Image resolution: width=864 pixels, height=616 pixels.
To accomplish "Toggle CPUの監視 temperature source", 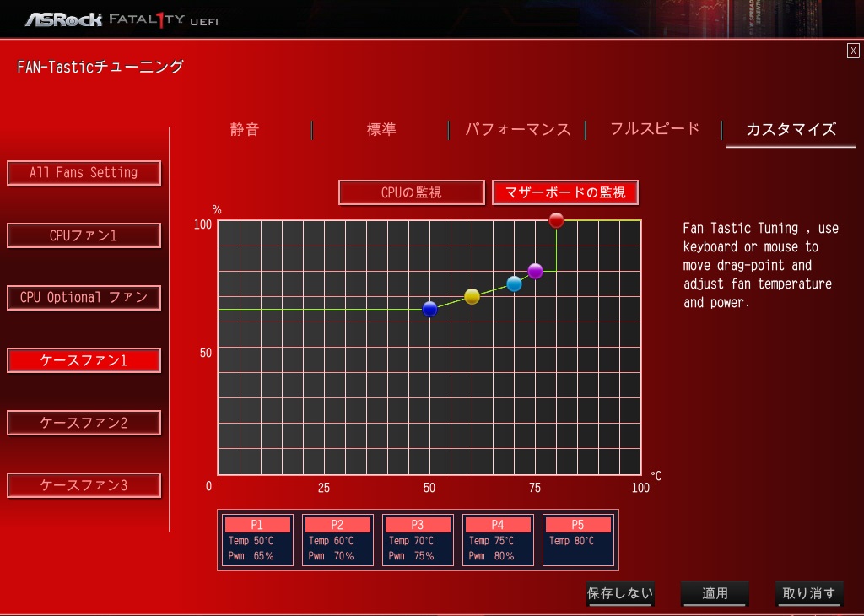I will tap(412, 192).
